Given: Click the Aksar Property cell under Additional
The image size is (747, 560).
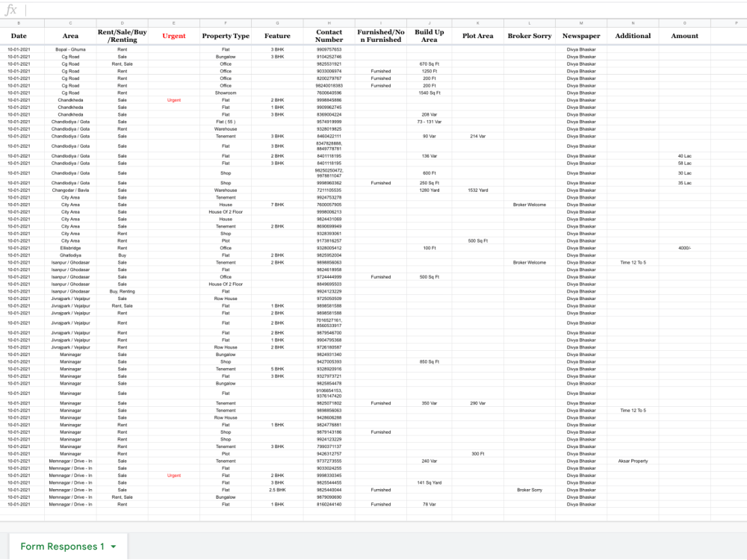Looking at the screenshot, I should pyautogui.click(x=632, y=461).
